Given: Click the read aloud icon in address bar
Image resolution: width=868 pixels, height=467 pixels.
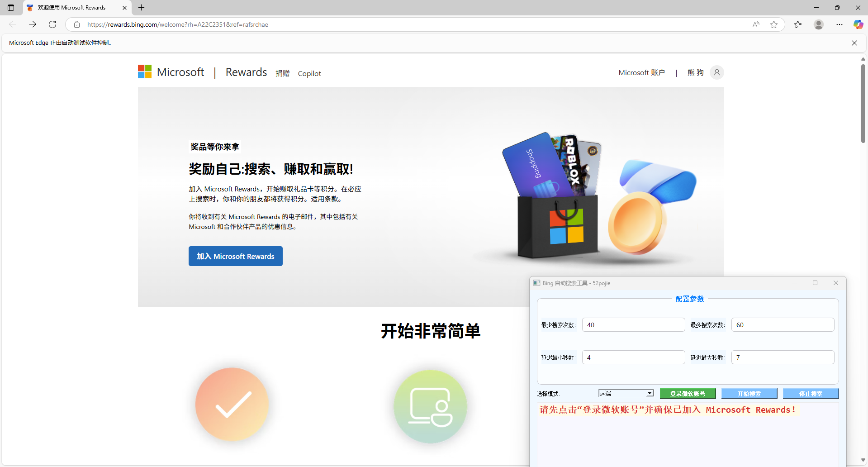Looking at the screenshot, I should pos(756,24).
